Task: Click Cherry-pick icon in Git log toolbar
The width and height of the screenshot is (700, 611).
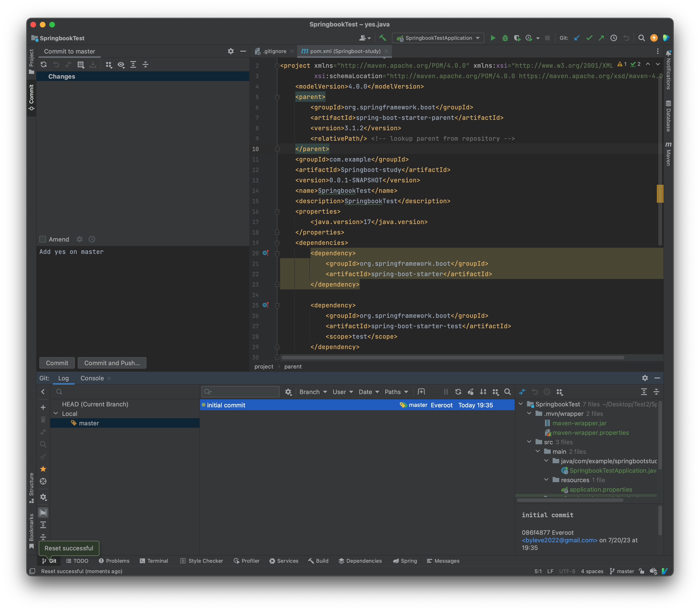Action: tap(471, 392)
